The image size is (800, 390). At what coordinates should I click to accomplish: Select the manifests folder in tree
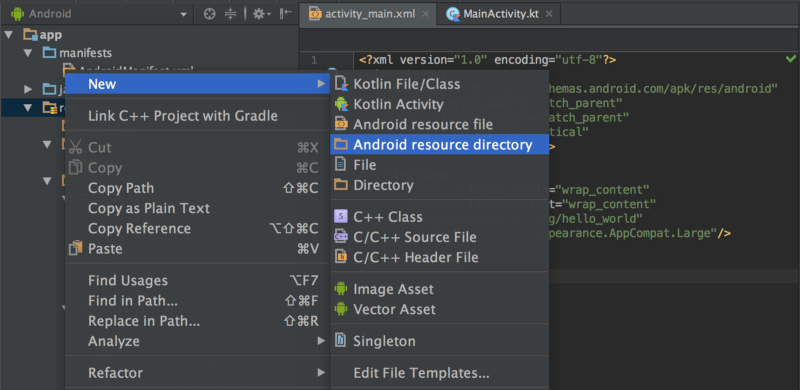click(x=85, y=53)
